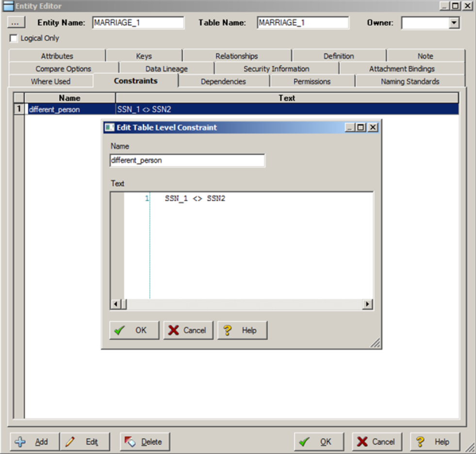The height and width of the screenshot is (454, 476).
Task: Click the constraint Name input field
Action: coord(187,160)
